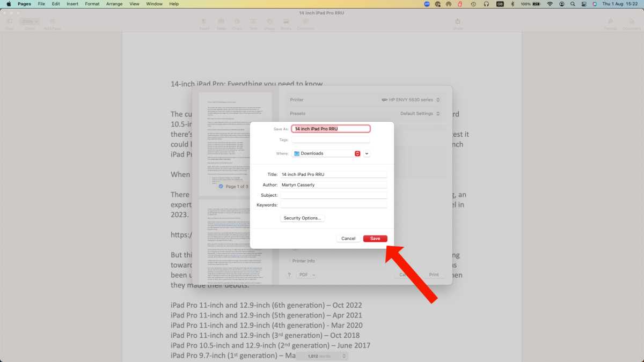Click the GB input source icon
The height and width of the screenshot is (362, 644).
click(x=500, y=4)
